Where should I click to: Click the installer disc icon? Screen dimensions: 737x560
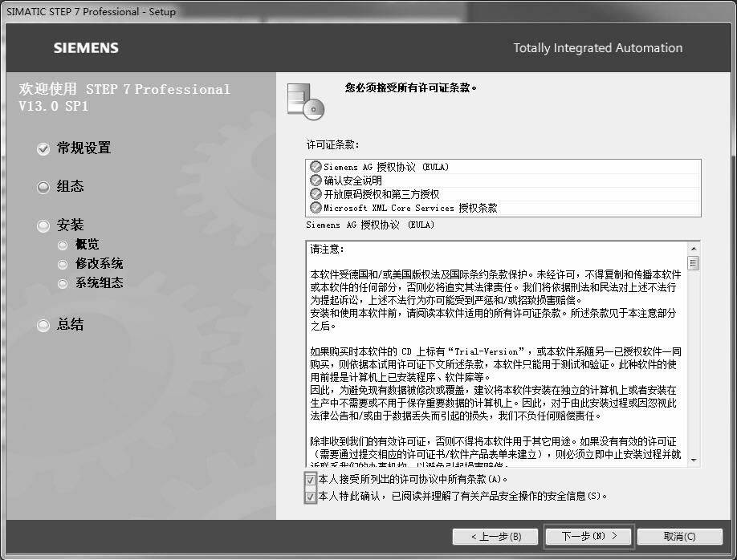[x=306, y=101]
